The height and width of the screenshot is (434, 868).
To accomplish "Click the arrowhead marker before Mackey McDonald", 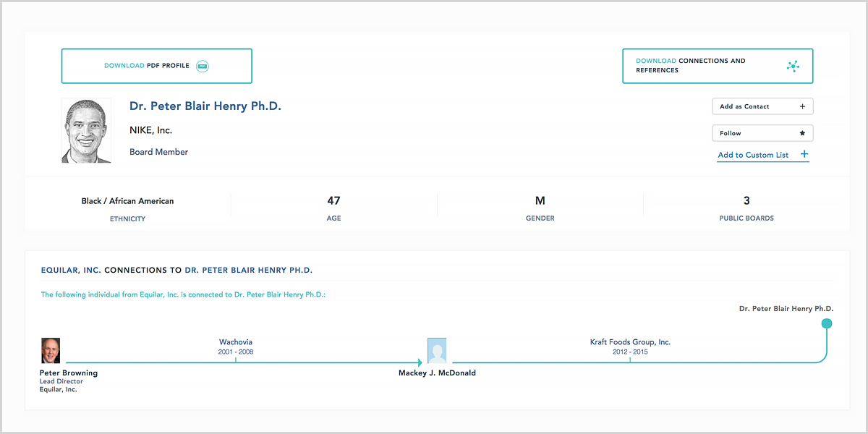I will tap(419, 362).
